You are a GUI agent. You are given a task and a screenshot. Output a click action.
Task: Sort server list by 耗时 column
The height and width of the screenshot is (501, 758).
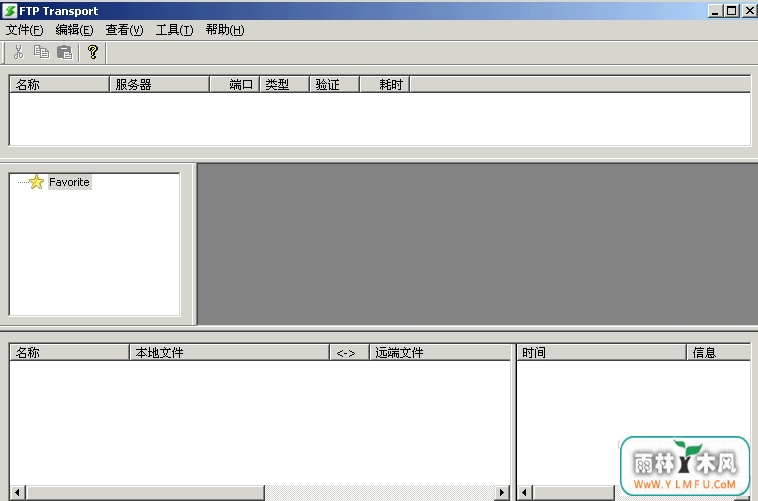click(x=385, y=85)
